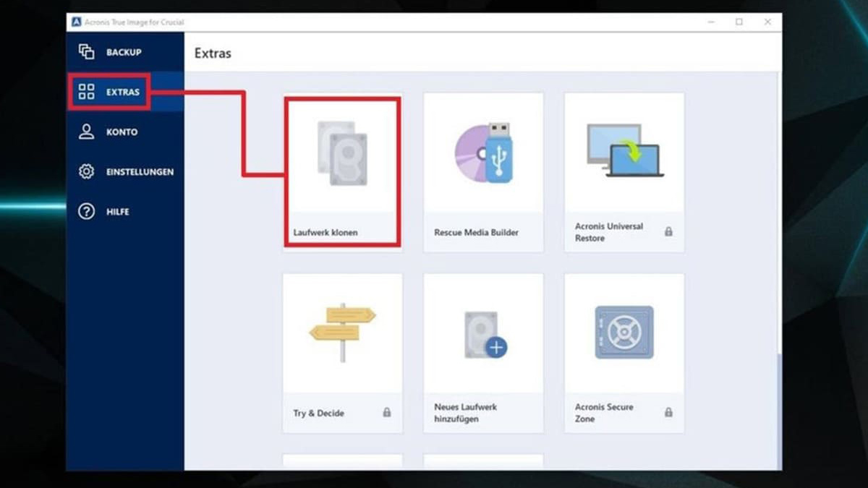Image resolution: width=868 pixels, height=488 pixels.
Task: Click the Acronis Secure Zone safe icon
Action: [x=624, y=332]
